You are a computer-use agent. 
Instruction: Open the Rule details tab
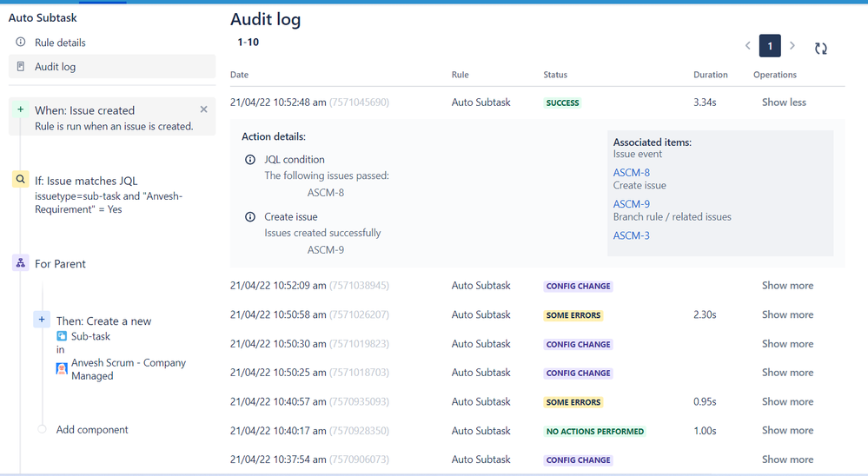pyautogui.click(x=60, y=43)
